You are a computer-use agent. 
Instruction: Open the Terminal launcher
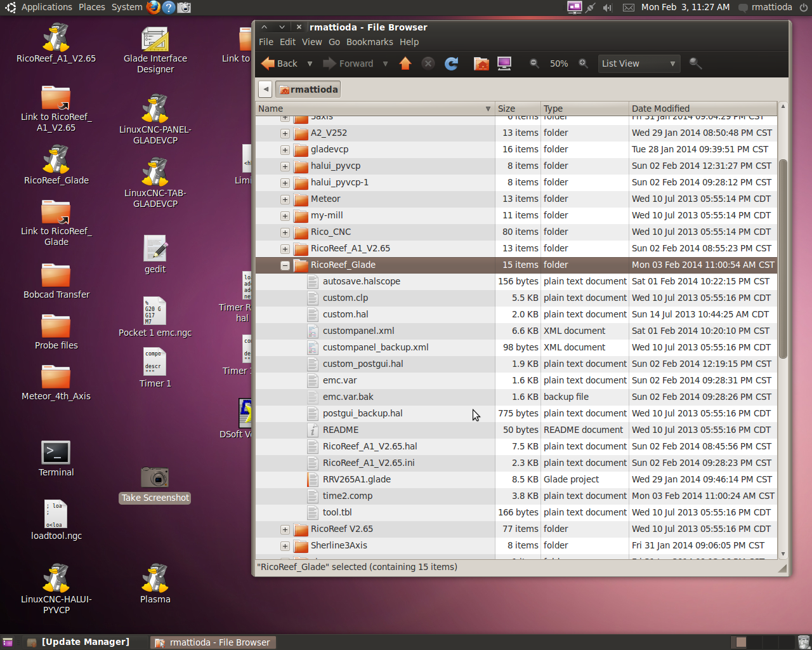56,458
